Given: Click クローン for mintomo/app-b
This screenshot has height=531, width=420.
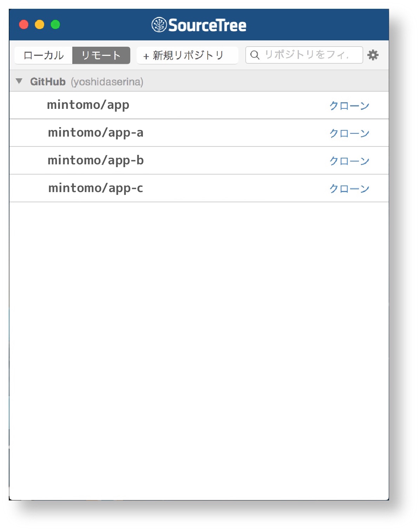Looking at the screenshot, I should tap(349, 161).
